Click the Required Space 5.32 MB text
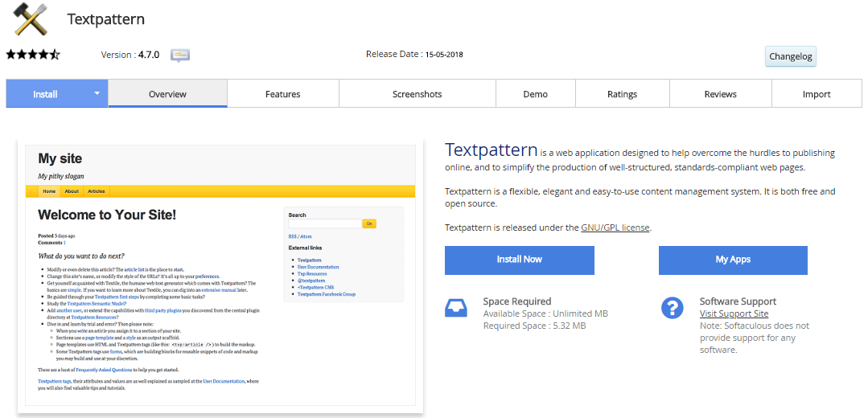Image resolution: width=868 pixels, height=418 pixels. coord(534,326)
